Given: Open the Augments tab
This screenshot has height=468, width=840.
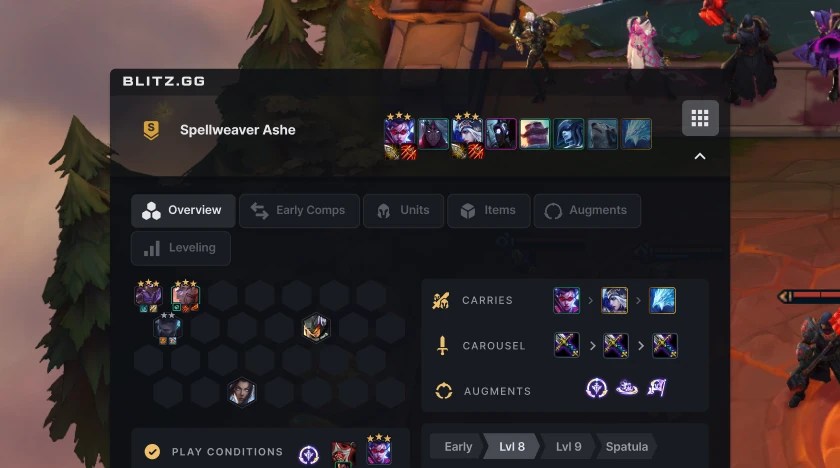Looking at the screenshot, I should [587, 210].
